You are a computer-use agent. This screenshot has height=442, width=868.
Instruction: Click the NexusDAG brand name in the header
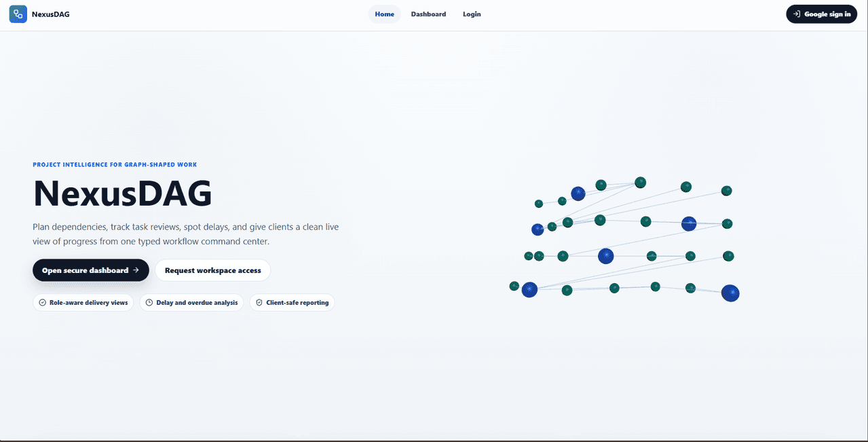coord(51,14)
